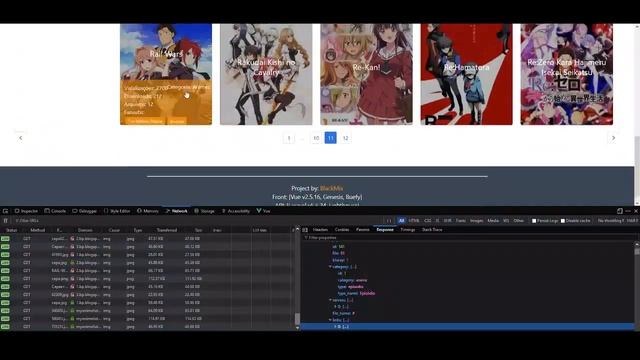Image resolution: width=640 pixels, height=360 pixels.
Task: Show the Cookies tab of the request
Action: tap(342, 230)
